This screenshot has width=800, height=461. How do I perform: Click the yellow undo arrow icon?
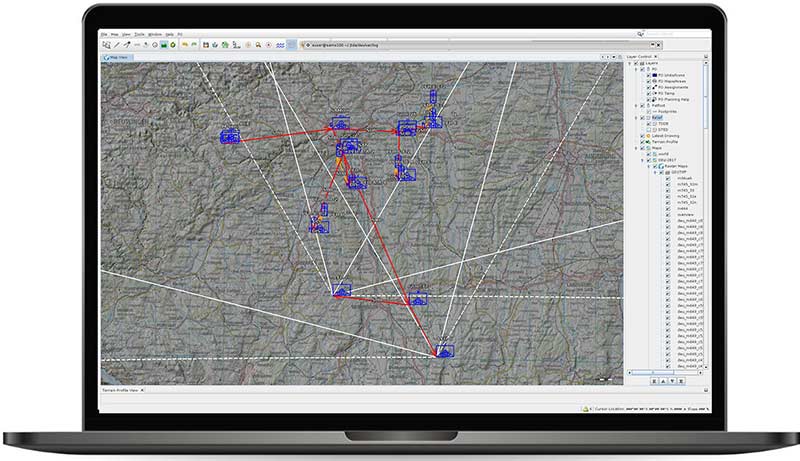(185, 45)
